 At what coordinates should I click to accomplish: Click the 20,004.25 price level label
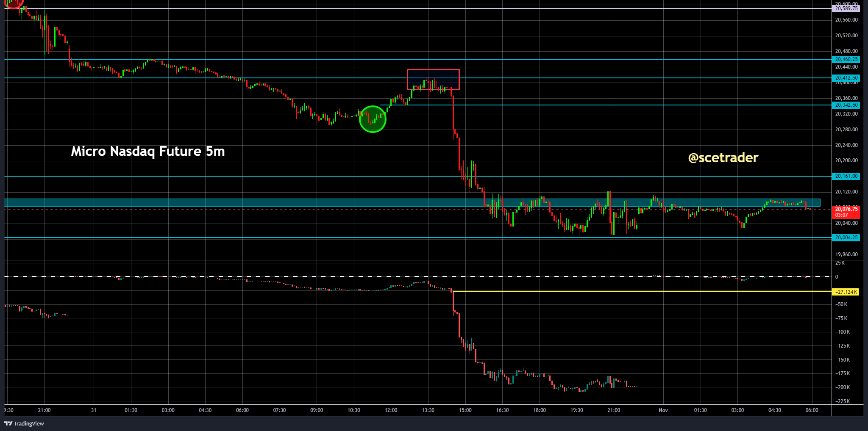[x=846, y=238]
